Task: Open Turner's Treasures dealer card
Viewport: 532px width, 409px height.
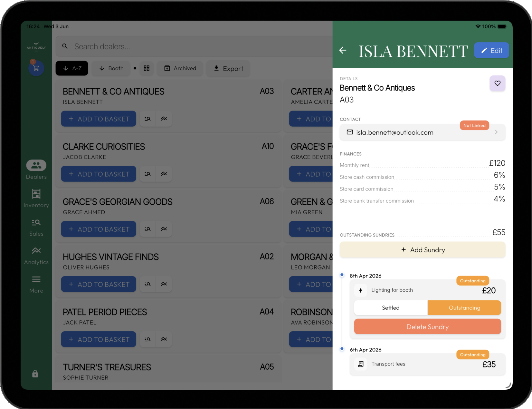Action: (168, 370)
